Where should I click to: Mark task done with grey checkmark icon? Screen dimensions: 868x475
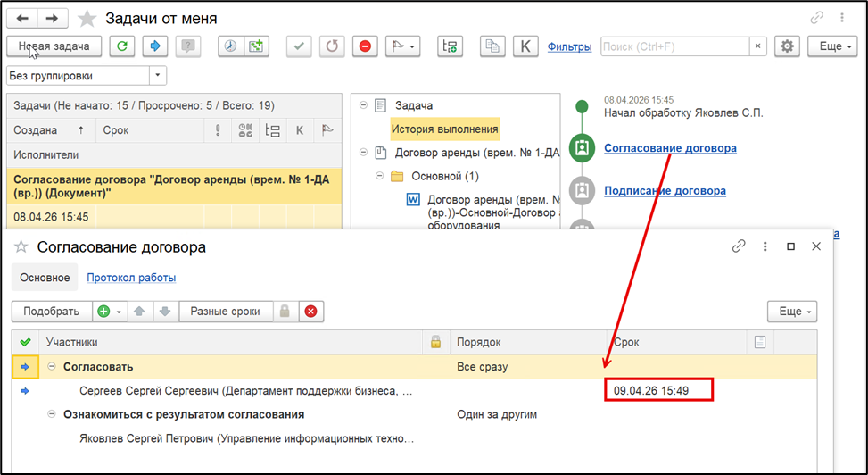pos(299,46)
